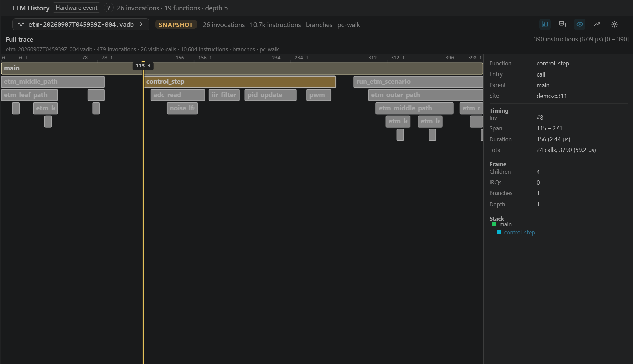This screenshot has width=633, height=364.
Task: Click the Total value 24 calls, 3790
Action: click(x=566, y=150)
